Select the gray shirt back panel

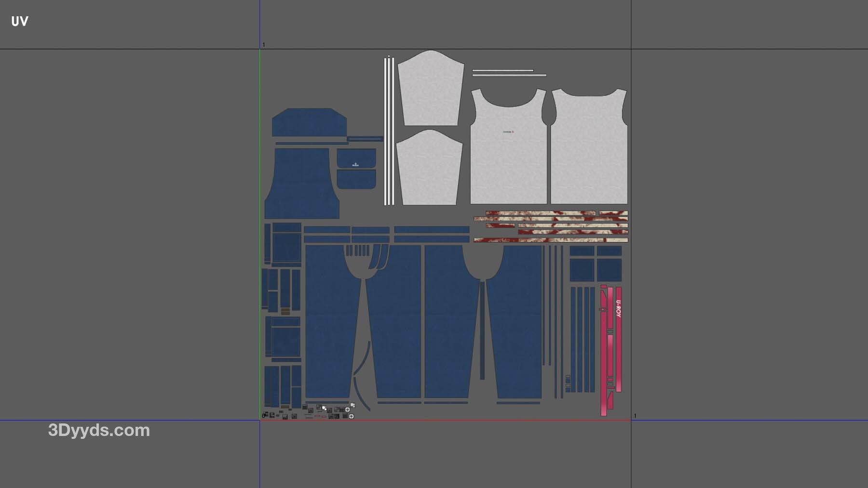tap(589, 154)
